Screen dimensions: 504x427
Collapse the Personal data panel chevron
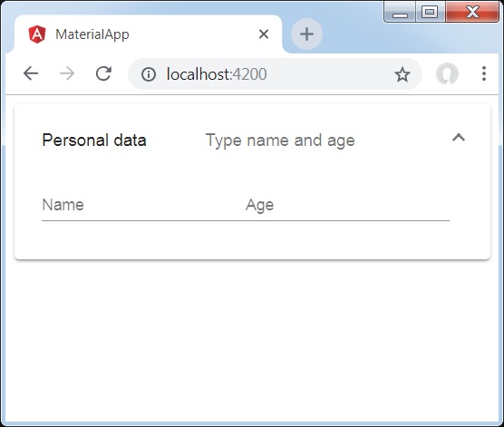click(x=459, y=138)
